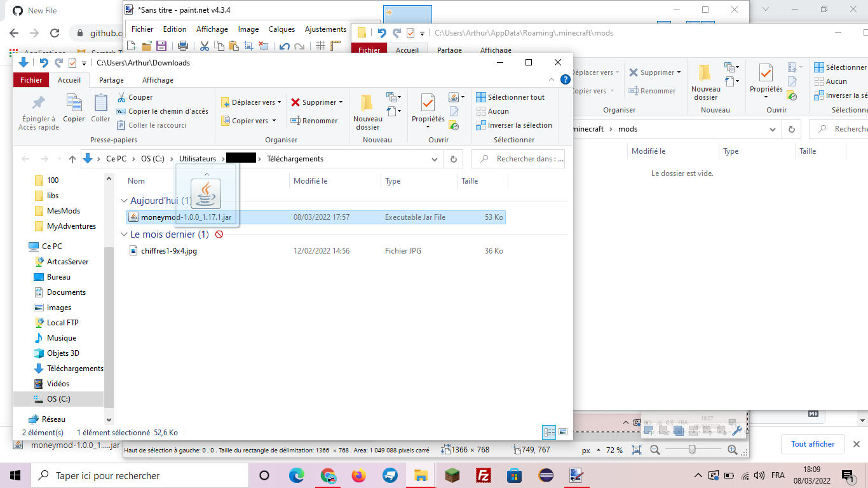Viewport: 868px width, 488px height.
Task: Click the Rechercher dans search box in Downloads
Action: click(518, 159)
